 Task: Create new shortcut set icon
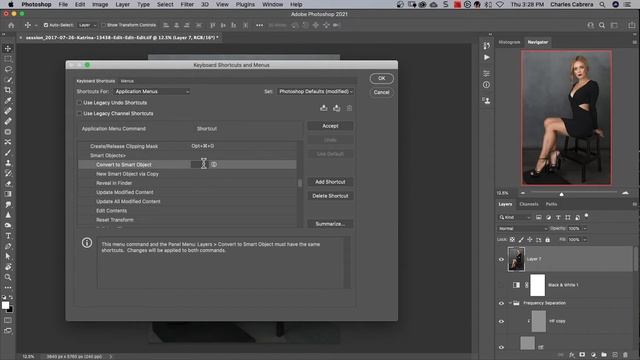point(336,108)
